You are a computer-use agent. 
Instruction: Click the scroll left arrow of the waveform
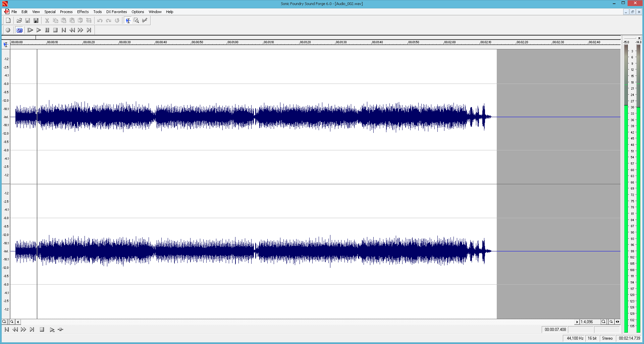[x=18, y=322]
